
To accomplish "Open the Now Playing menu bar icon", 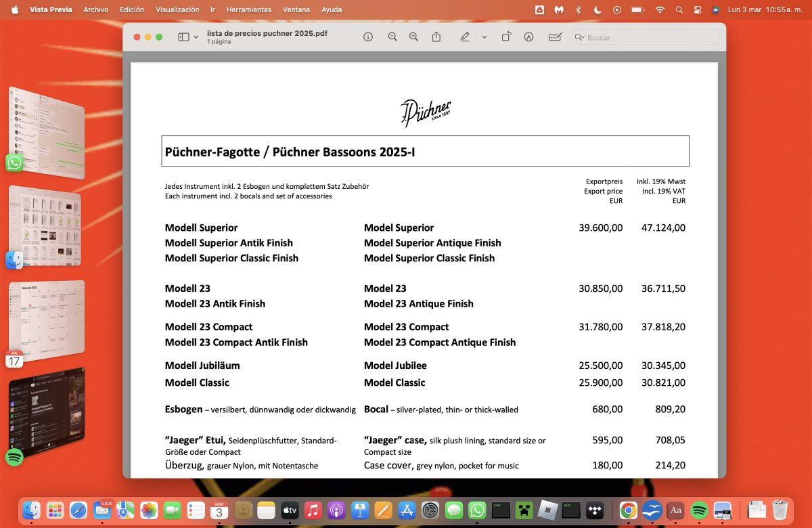I will tap(616, 9).
